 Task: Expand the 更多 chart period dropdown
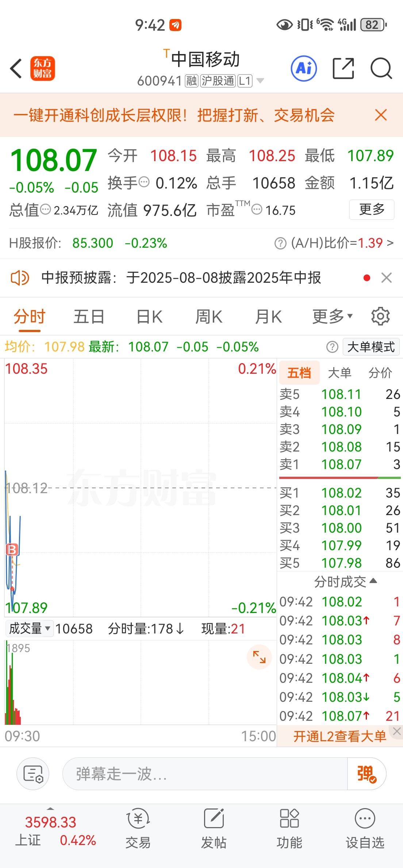point(333,316)
